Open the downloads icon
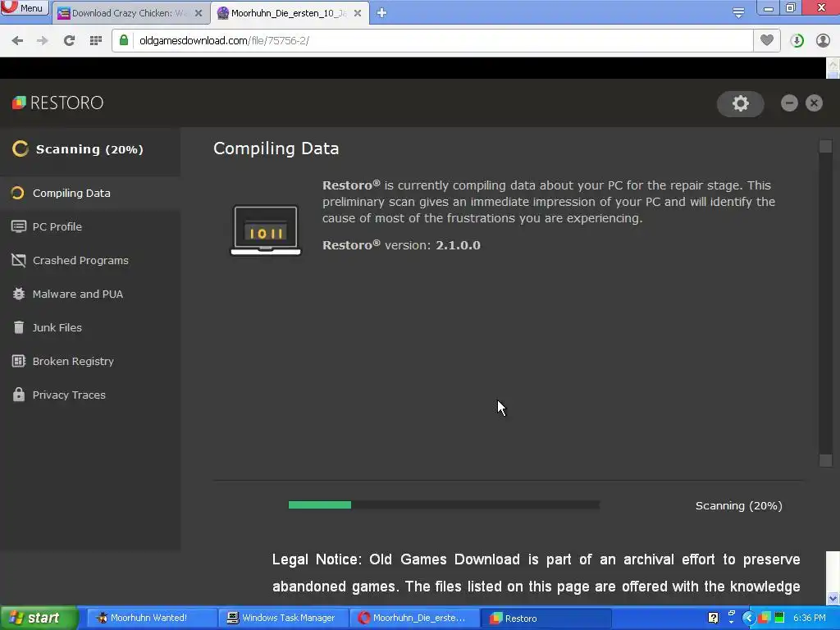 [797, 41]
